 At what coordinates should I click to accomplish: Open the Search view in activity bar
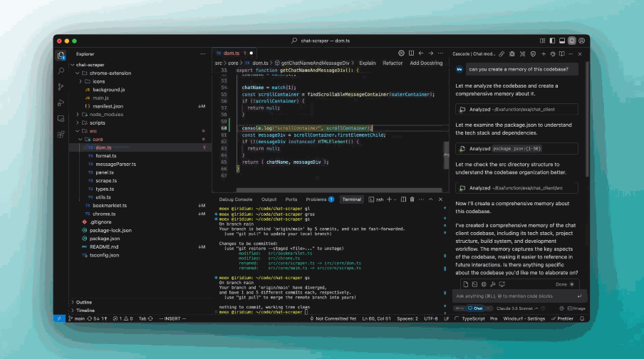tap(61, 71)
